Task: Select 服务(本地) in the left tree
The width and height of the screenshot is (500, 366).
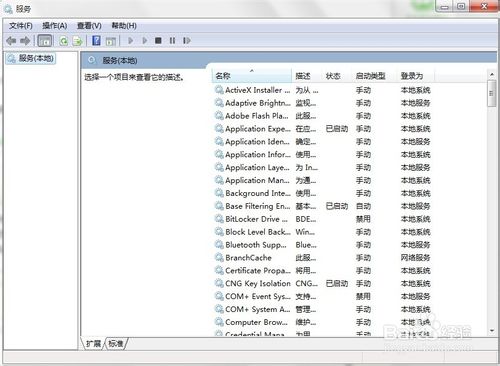Action: click(x=31, y=59)
